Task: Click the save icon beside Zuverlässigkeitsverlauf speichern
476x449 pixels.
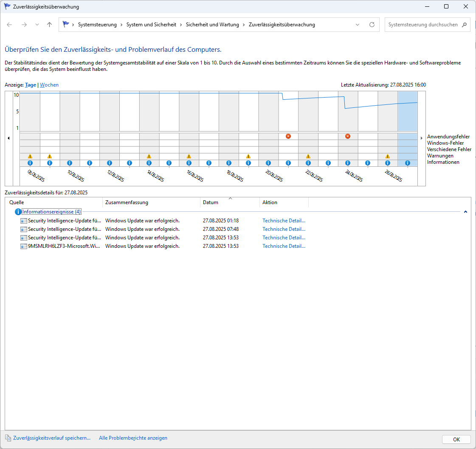Action: [x=8, y=438]
